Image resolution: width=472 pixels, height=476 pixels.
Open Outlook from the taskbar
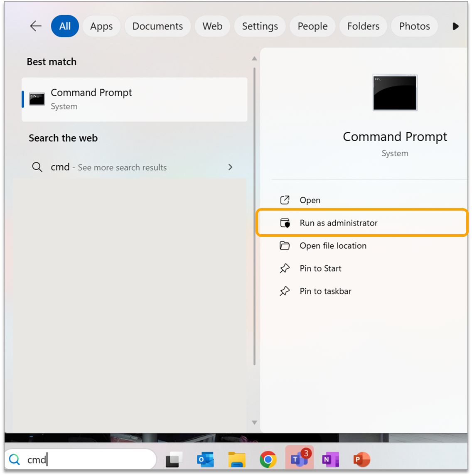point(205,459)
